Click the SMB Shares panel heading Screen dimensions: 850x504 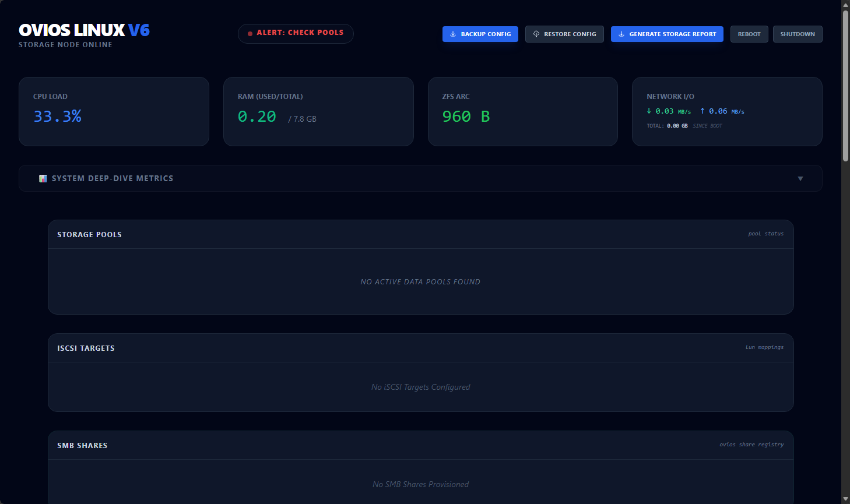[x=82, y=446]
